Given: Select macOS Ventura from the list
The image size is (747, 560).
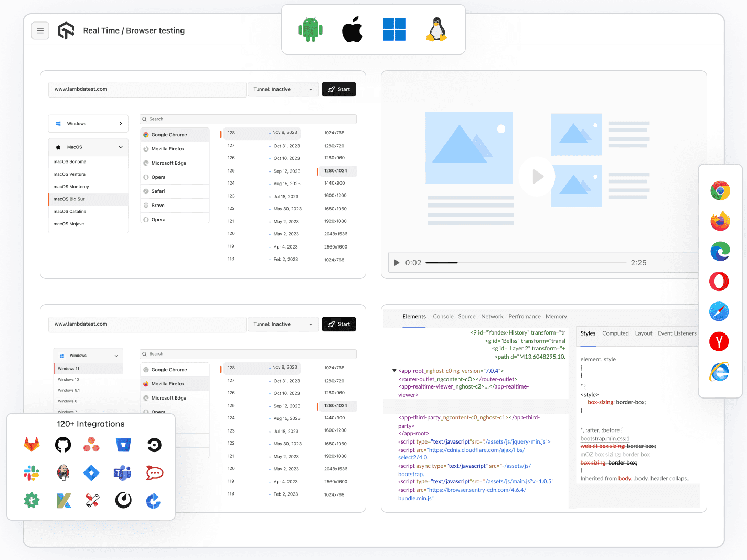Looking at the screenshot, I should click(70, 174).
